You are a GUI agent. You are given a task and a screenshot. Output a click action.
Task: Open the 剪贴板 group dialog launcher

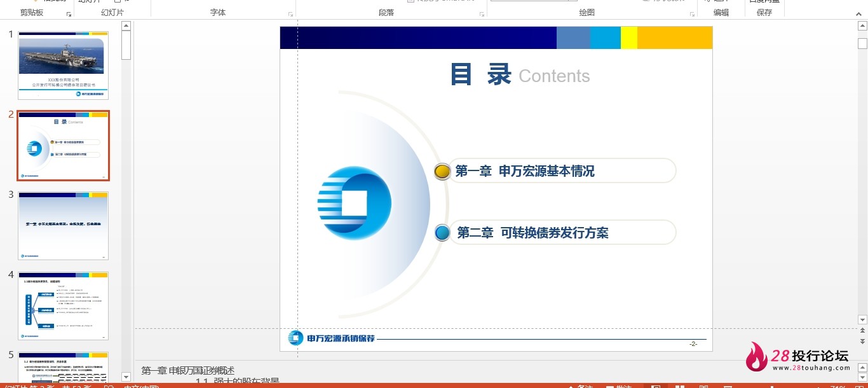(69, 14)
